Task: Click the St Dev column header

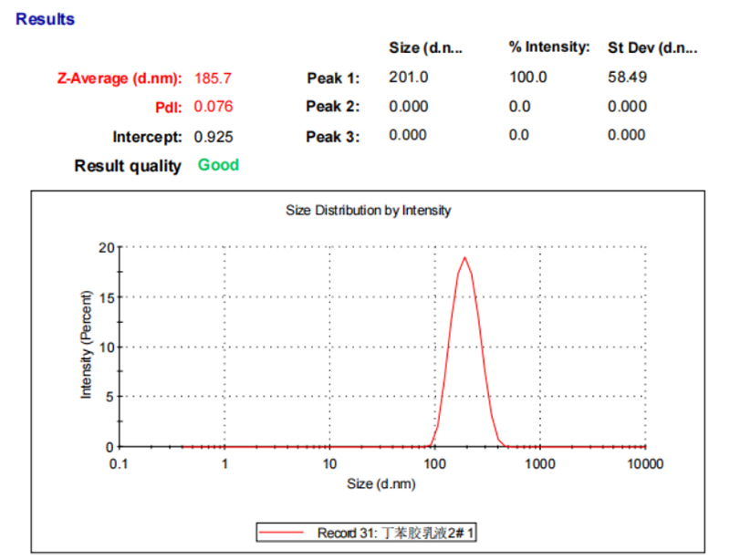Action: coord(652,47)
